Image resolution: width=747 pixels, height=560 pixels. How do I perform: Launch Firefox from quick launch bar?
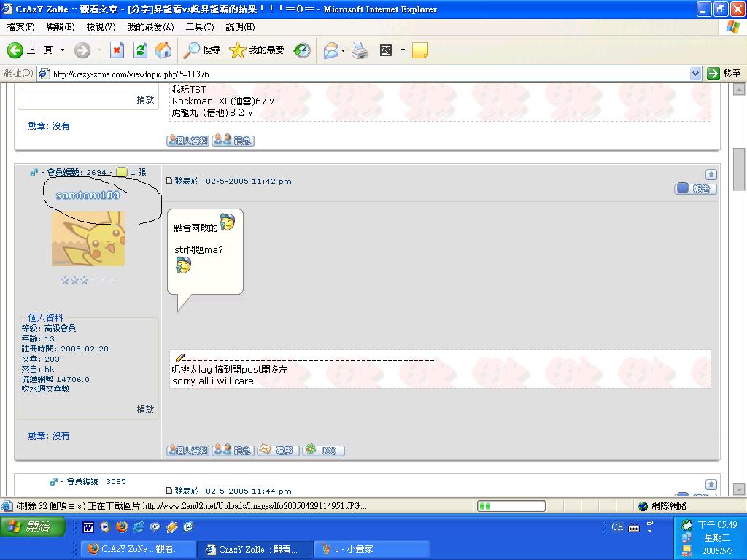(x=122, y=526)
